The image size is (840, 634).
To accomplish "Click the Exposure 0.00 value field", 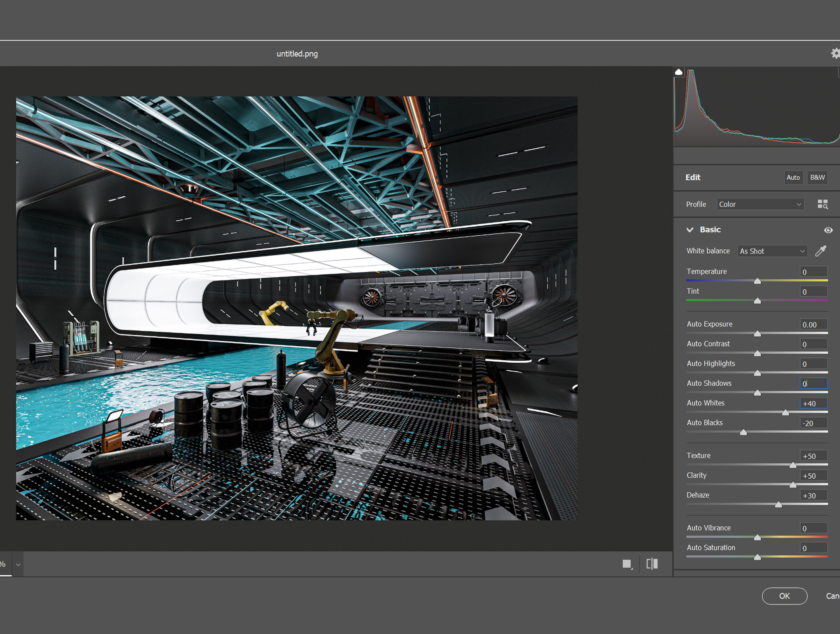I will (x=813, y=324).
